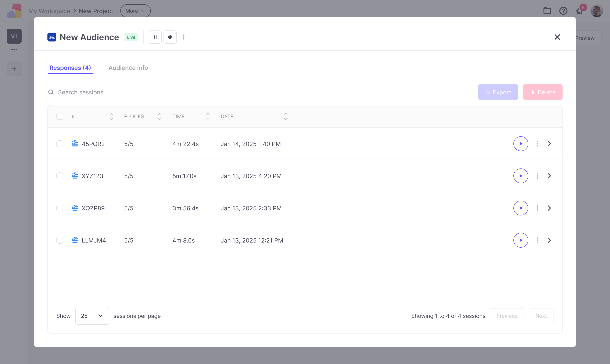Click the Previous page button

tap(507, 316)
